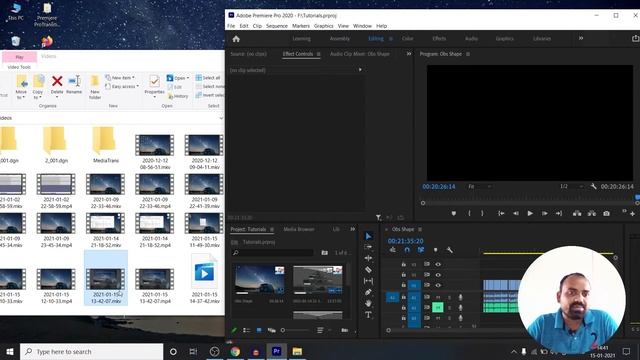Switch project panel to Freeform view

coord(271,330)
